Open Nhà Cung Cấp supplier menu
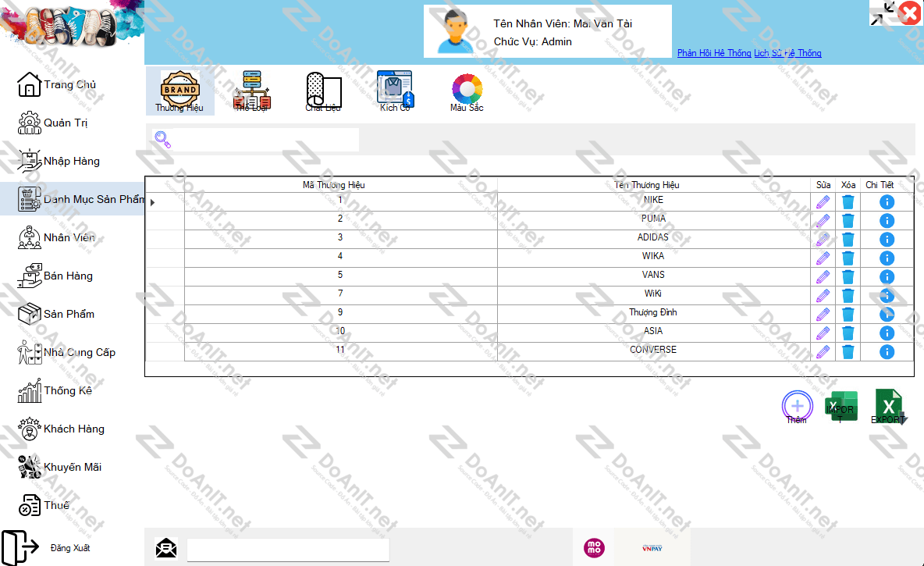The height and width of the screenshot is (566, 924). [x=66, y=353]
